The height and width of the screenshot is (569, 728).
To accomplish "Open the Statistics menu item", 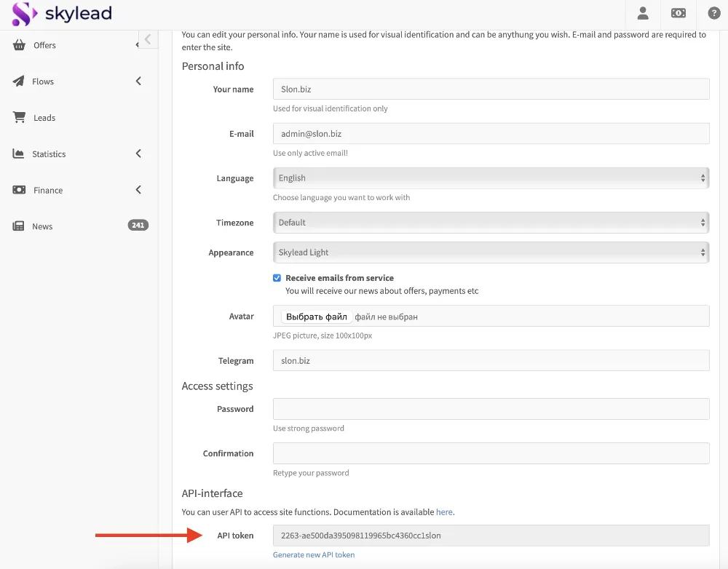I will click(x=49, y=154).
